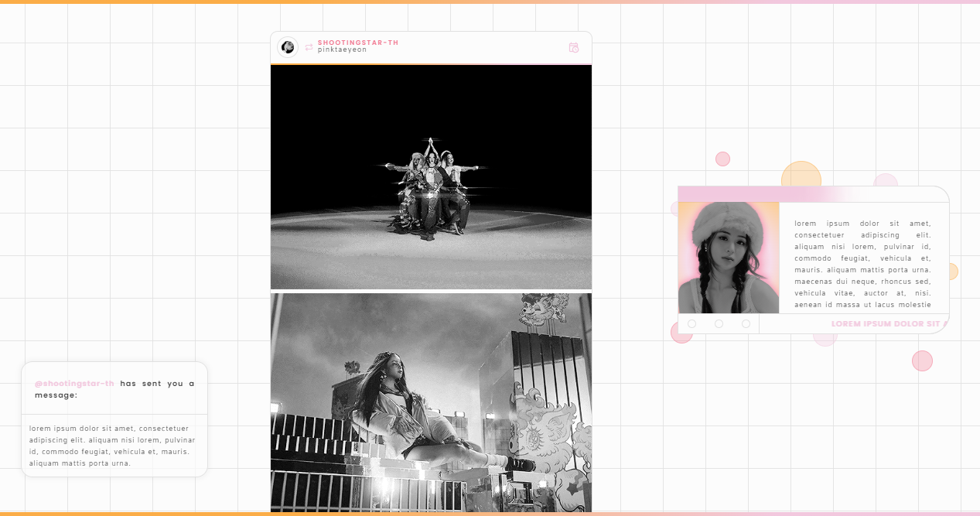Click the small pink bubble decoration above the sidebar
This screenshot has height=516, width=980.
click(x=722, y=159)
